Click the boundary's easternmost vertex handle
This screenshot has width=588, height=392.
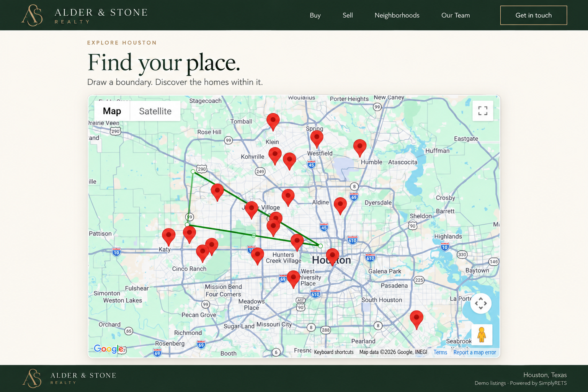pos(320,246)
